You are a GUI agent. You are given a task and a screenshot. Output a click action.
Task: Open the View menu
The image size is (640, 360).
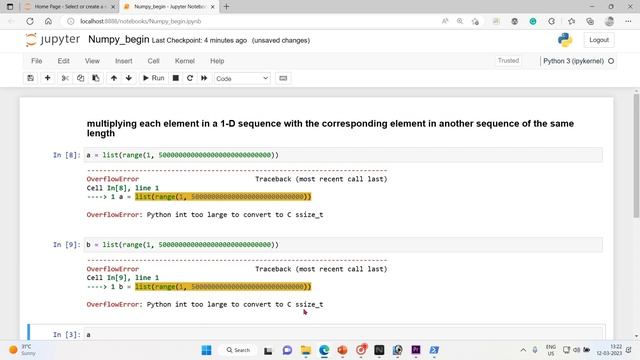(x=92, y=61)
